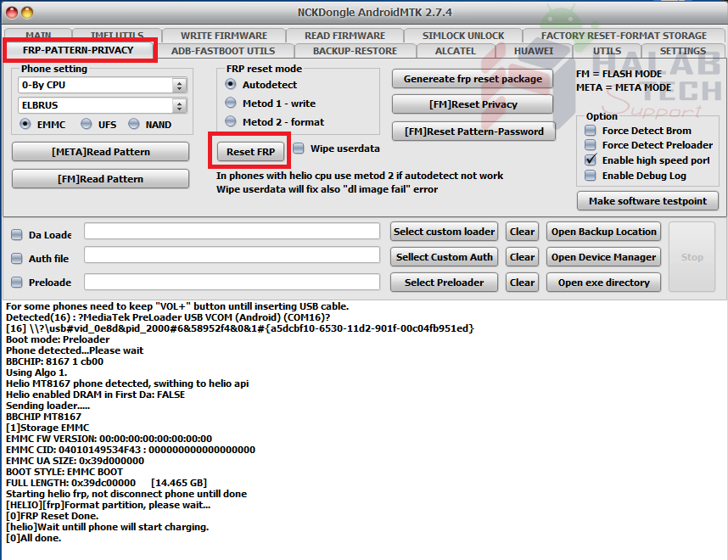Click the 'EMMC UA SIZE: 0x39d000000' line
The height and width of the screenshot is (560, 728).
pos(75,461)
